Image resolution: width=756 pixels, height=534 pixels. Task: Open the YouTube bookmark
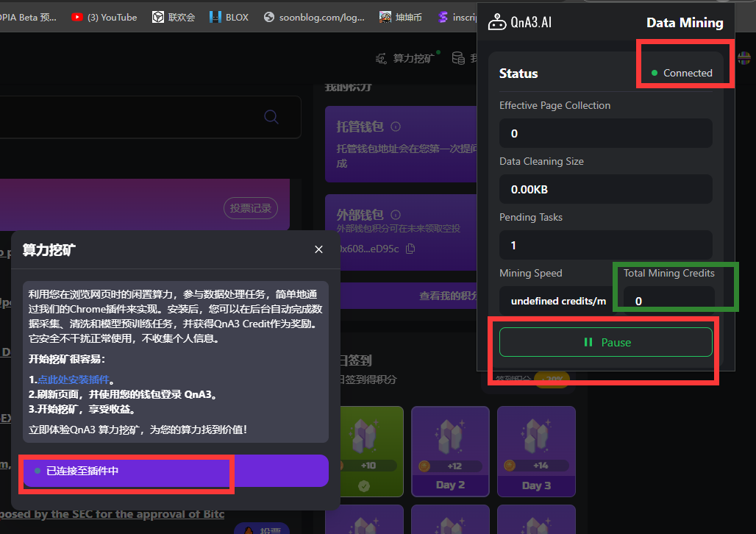[104, 18]
